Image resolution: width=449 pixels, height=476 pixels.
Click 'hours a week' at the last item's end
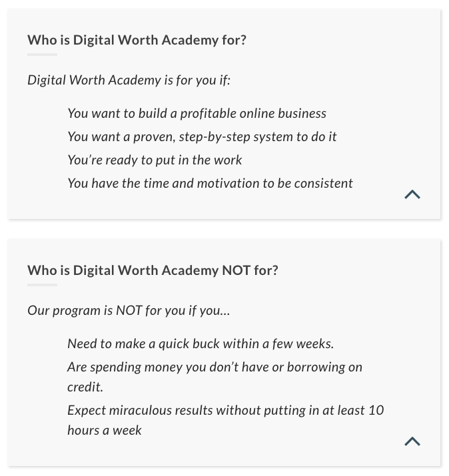pyautogui.click(x=105, y=431)
